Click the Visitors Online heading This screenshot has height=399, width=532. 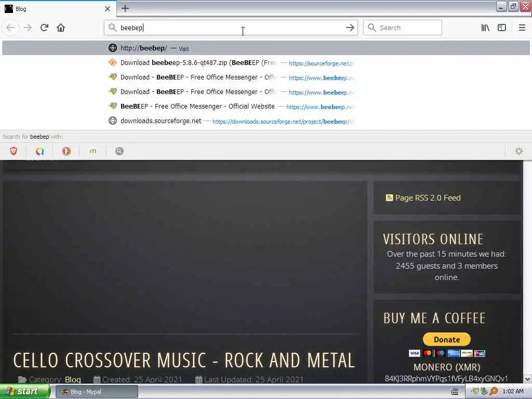433,239
